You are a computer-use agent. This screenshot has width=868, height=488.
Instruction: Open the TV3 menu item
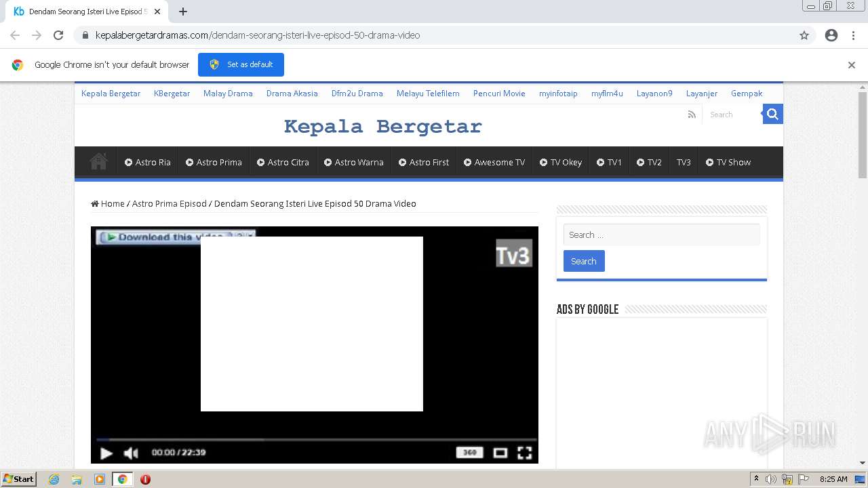(684, 162)
